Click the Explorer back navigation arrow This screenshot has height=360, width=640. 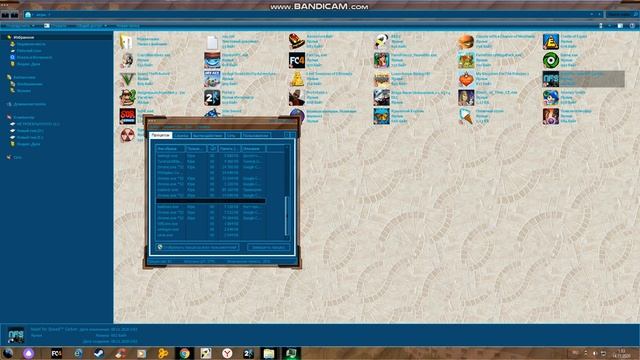(5, 15)
